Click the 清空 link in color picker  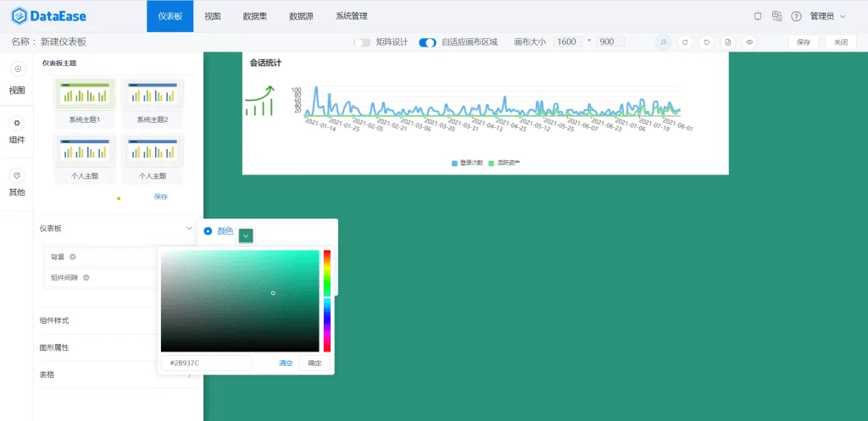[286, 363]
